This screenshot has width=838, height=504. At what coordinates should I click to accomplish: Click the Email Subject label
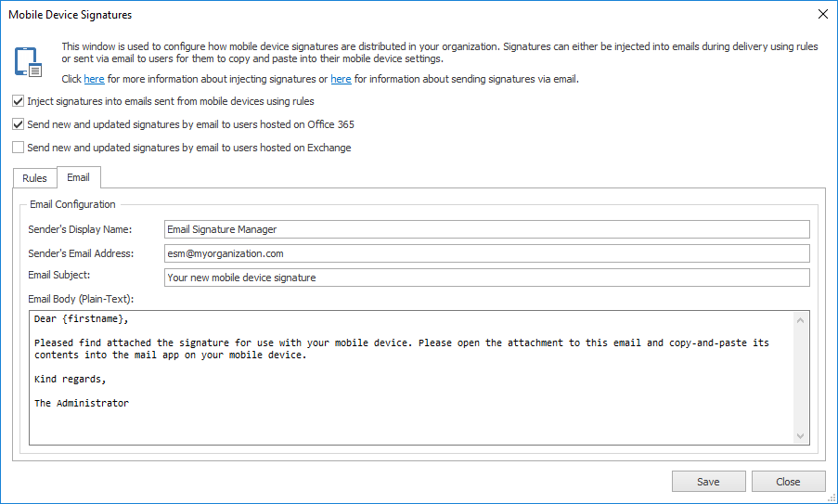click(x=59, y=275)
